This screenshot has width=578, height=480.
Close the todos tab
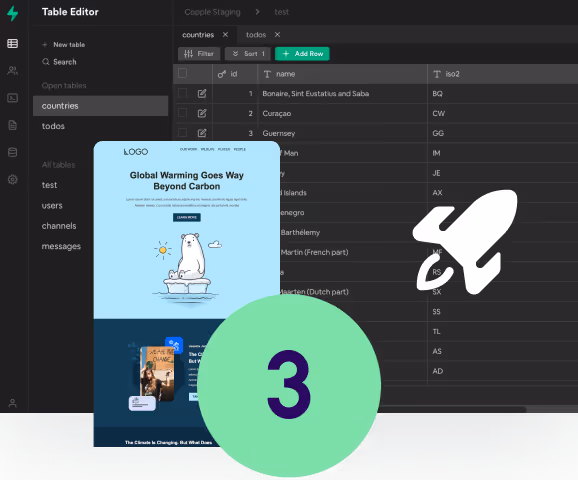click(278, 35)
